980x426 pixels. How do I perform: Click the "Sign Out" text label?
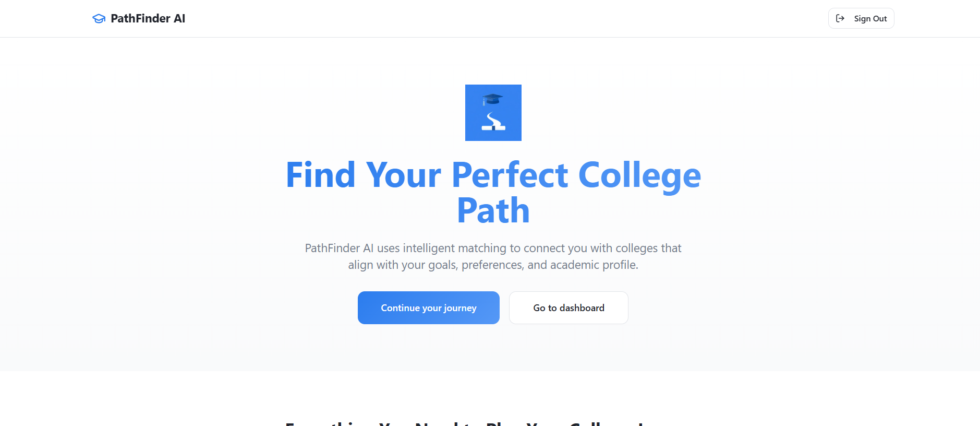pos(870,18)
